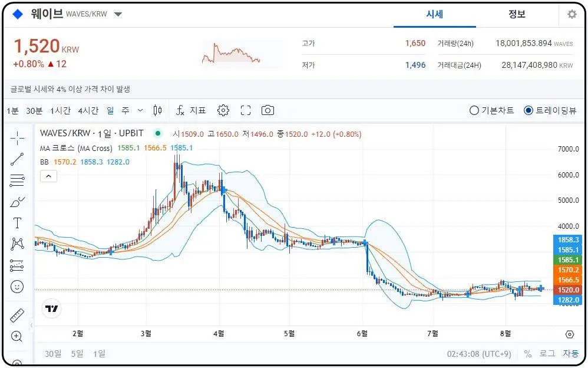Image resolution: width=588 pixels, height=368 pixels.
Task: Open the pattern drawing tool
Action: point(17,244)
